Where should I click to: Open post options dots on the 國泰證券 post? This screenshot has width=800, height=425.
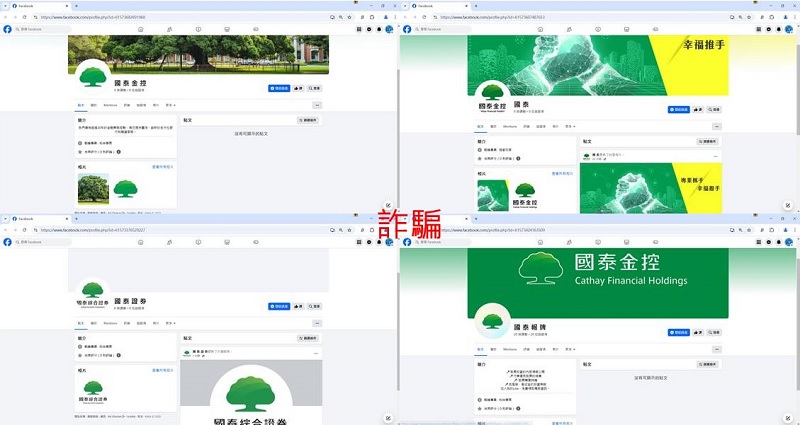coord(316,354)
